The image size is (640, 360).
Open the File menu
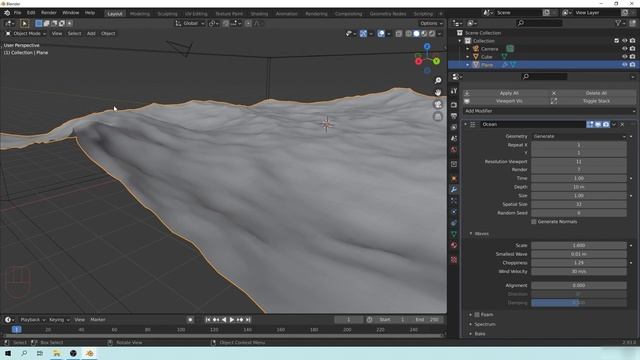pos(17,13)
